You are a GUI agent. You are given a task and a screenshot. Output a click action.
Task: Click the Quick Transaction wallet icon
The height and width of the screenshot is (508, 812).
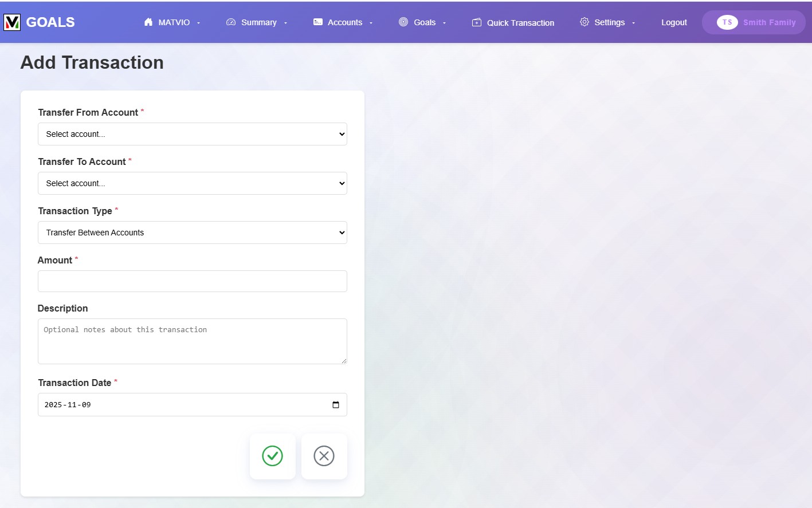[x=476, y=22]
